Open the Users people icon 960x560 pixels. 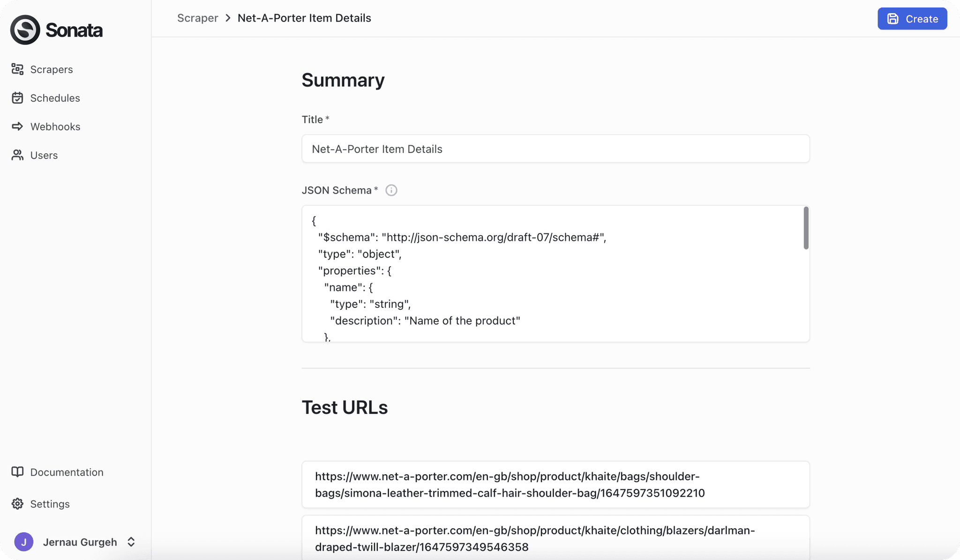pyautogui.click(x=17, y=155)
